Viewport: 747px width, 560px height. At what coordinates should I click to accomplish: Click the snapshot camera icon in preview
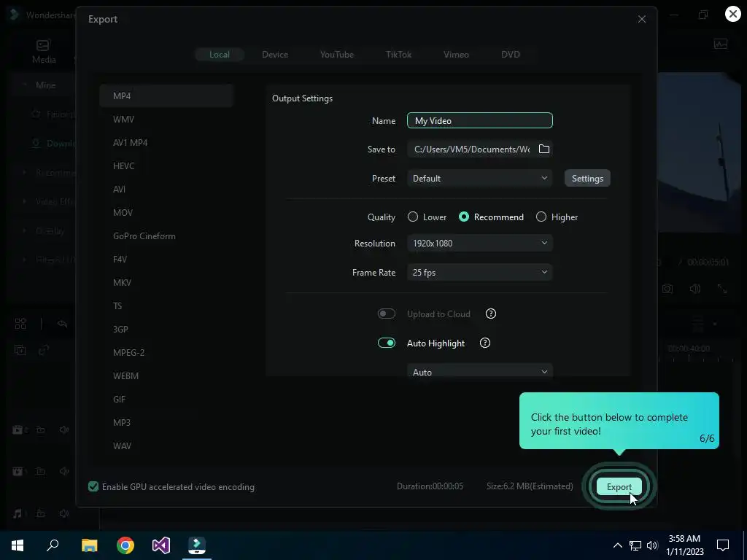tap(667, 289)
